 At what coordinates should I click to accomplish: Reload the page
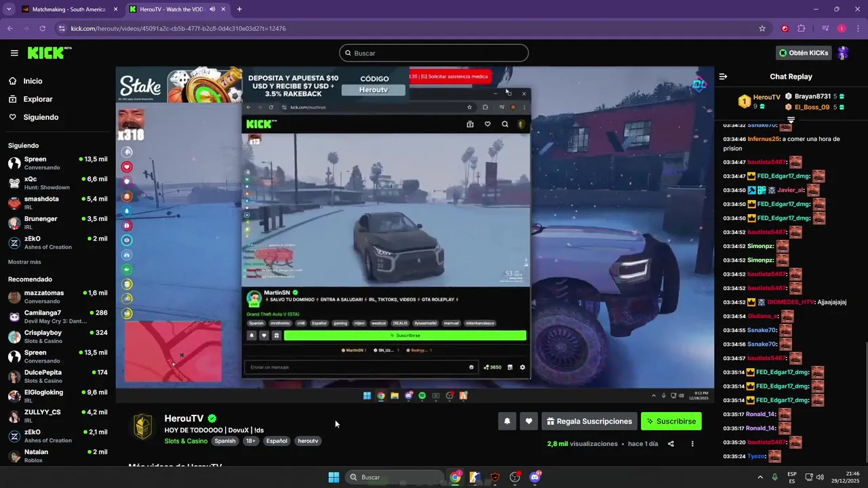point(43,28)
